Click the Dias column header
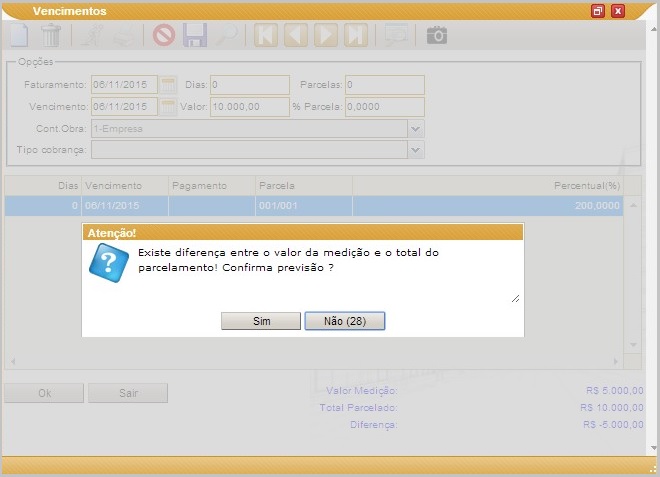This screenshot has height=477, width=660. click(x=43, y=186)
